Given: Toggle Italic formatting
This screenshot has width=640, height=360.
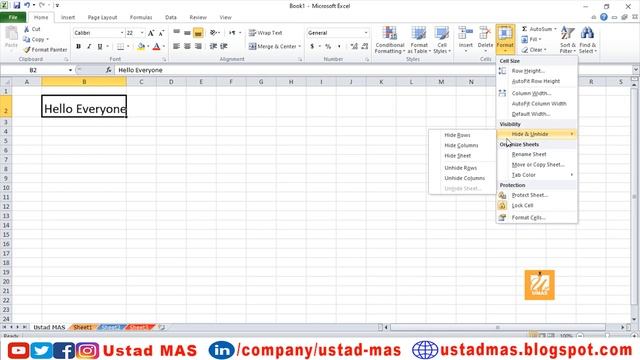Looking at the screenshot, I should pos(89,47).
